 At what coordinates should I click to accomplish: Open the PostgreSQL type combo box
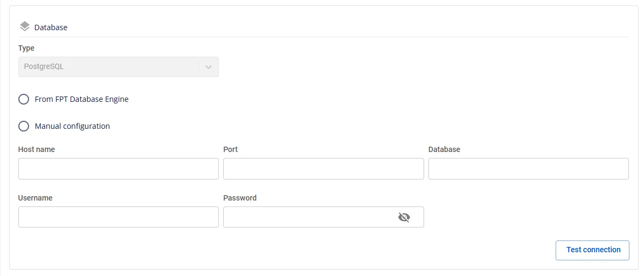pos(118,67)
